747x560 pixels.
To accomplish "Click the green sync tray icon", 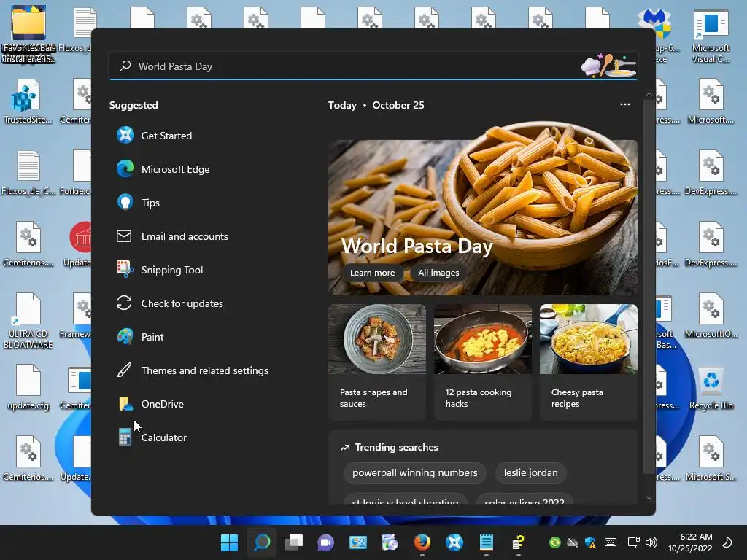I will (x=555, y=542).
